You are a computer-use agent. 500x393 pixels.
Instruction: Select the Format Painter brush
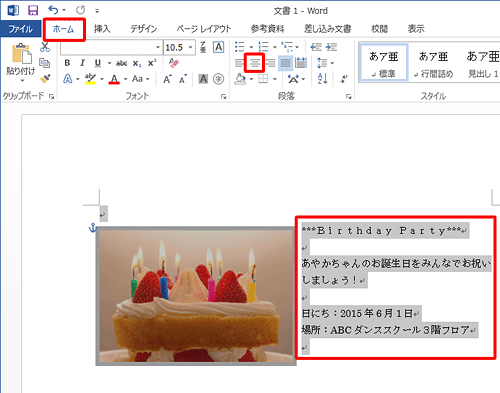click(x=45, y=79)
